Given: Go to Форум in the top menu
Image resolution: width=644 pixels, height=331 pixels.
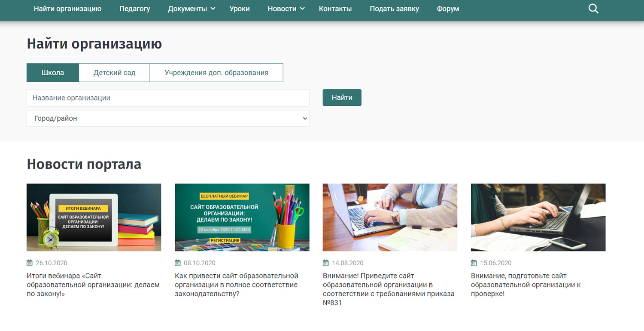Looking at the screenshot, I should click(x=448, y=9).
